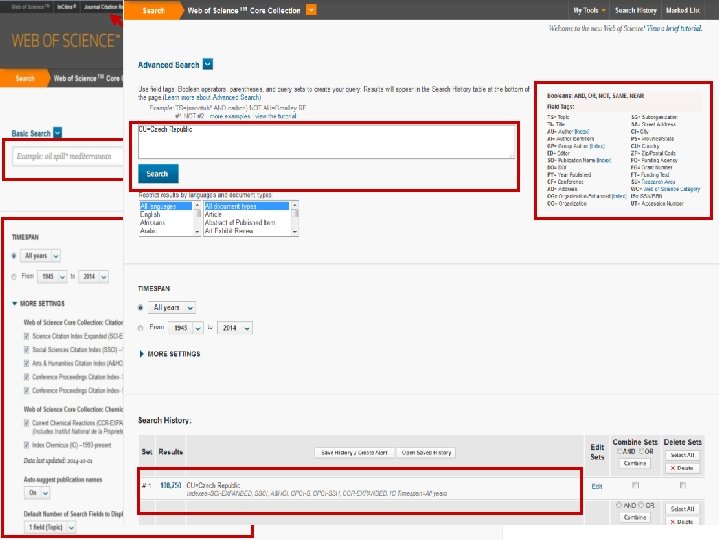720x540 pixels.
Task: Open the 1945 start-year dropdown in Basic Search panel
Action: (52, 276)
